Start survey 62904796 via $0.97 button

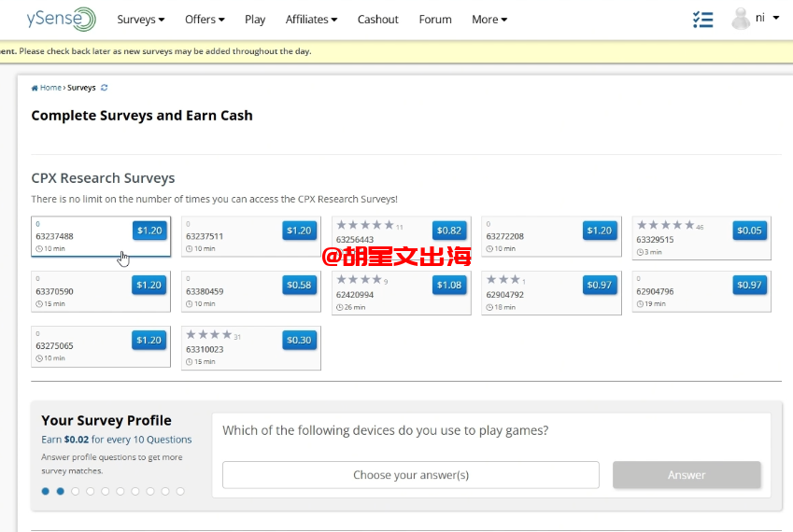click(749, 285)
